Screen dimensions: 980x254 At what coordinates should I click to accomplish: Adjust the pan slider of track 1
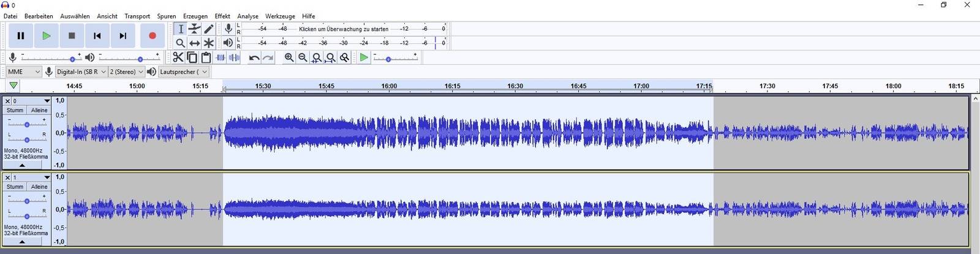(x=27, y=215)
